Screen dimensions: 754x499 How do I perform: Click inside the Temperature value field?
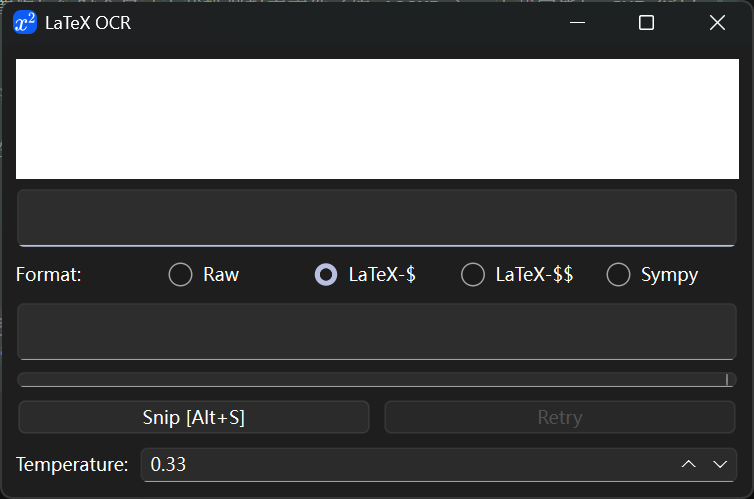(x=409, y=464)
